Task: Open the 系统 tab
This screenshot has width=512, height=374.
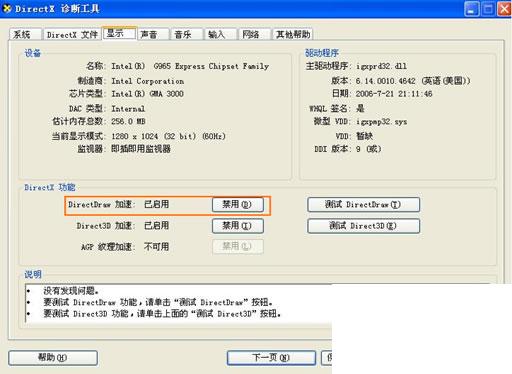Action: tap(25, 35)
